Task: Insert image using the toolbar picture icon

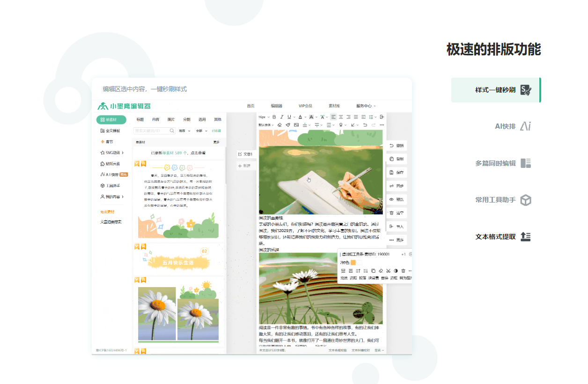Action: (296, 125)
